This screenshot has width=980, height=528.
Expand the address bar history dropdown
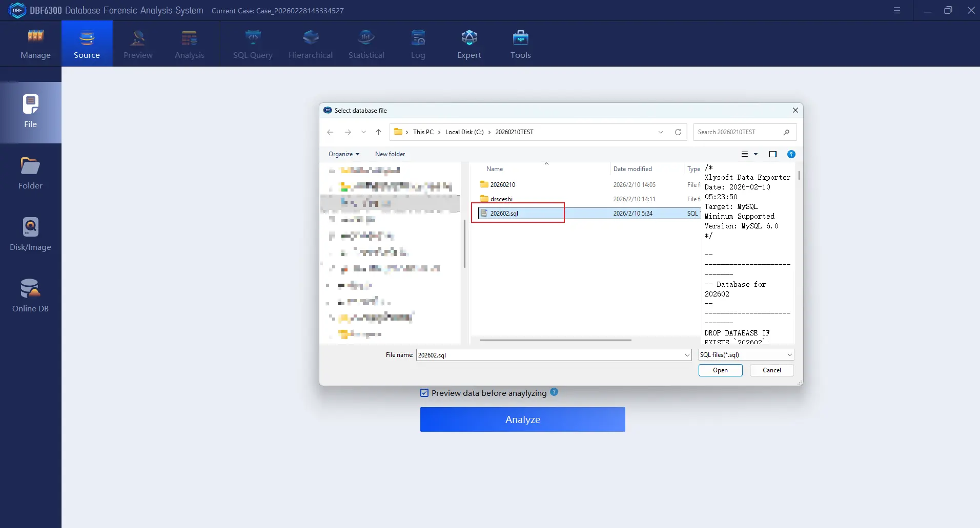pyautogui.click(x=660, y=132)
